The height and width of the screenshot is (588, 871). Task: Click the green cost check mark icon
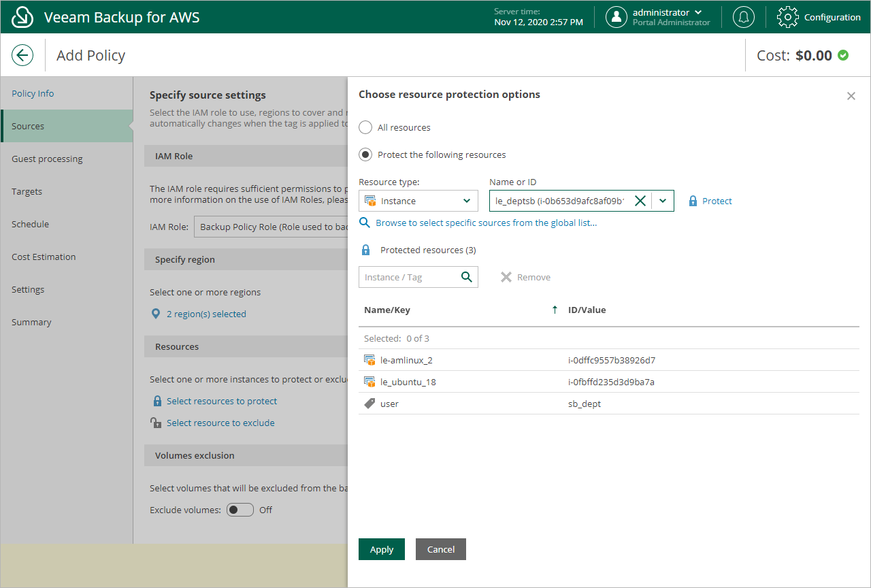[x=843, y=55]
